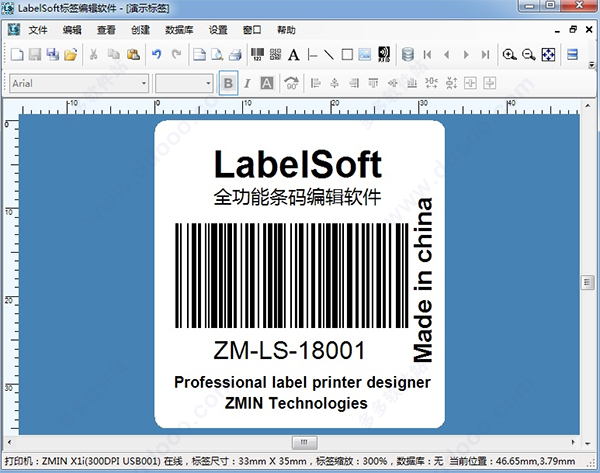
Task: Go to first database record
Action: [x=427, y=55]
